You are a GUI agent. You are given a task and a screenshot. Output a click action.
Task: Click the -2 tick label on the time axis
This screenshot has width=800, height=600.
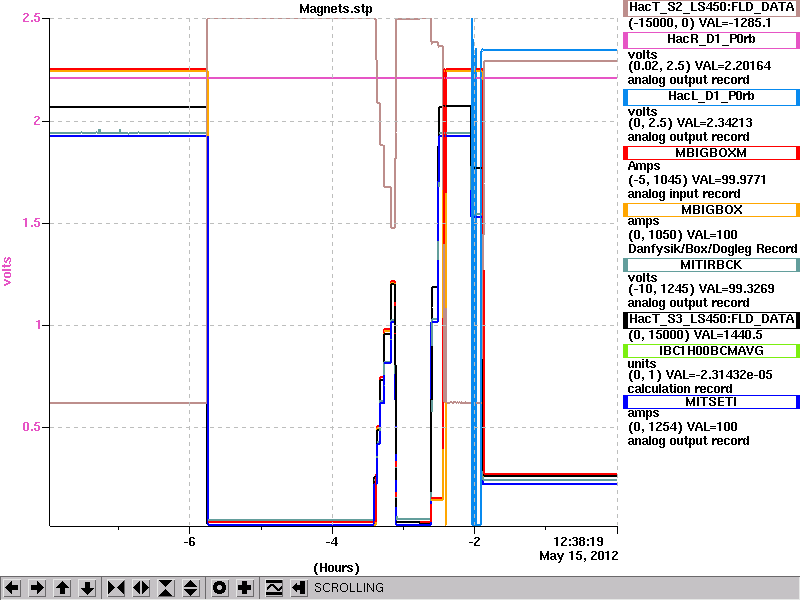474,542
